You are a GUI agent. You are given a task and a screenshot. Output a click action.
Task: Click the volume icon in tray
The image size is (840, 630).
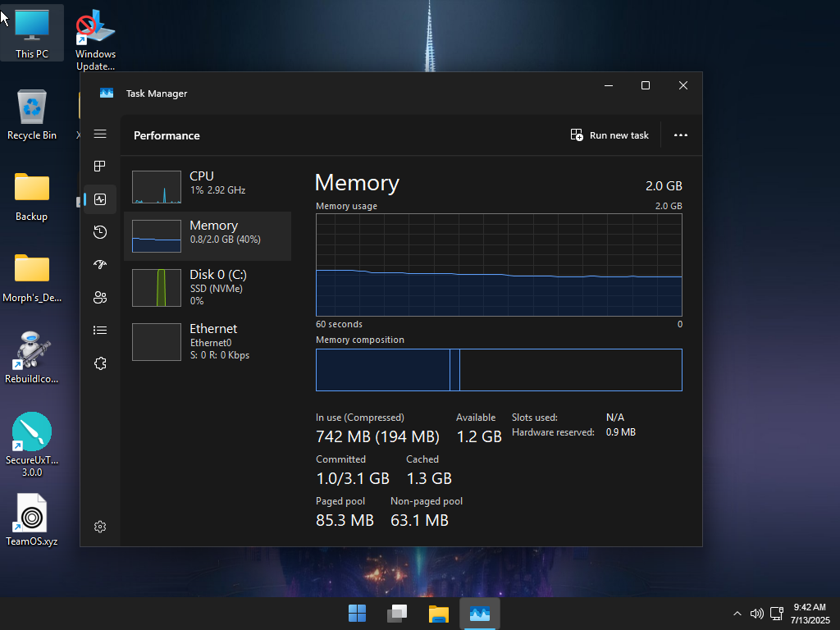[756, 614]
